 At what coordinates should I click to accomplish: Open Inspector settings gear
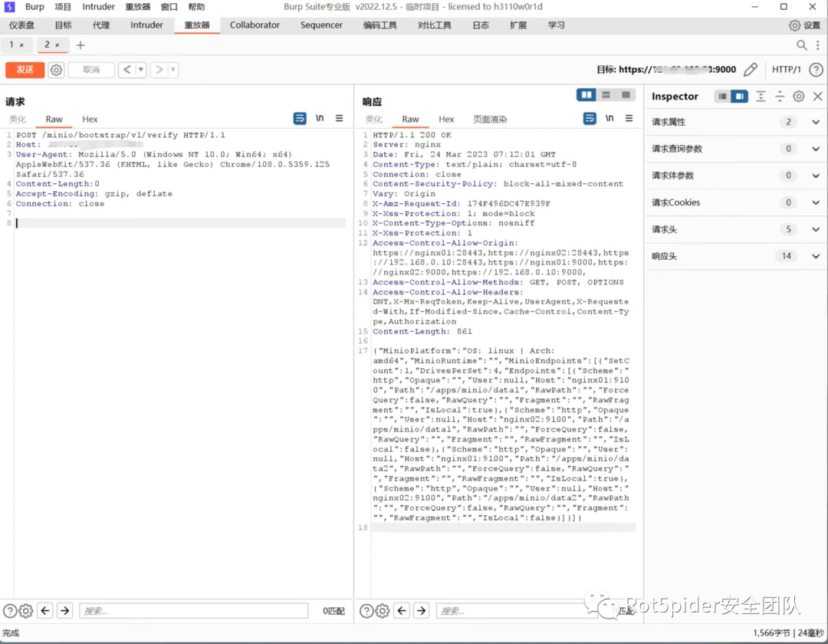[798, 96]
